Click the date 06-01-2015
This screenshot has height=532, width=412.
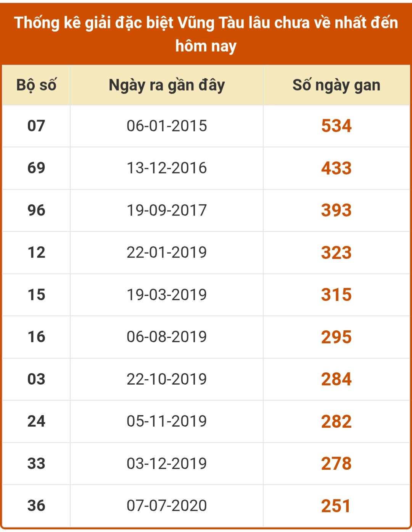point(167,126)
